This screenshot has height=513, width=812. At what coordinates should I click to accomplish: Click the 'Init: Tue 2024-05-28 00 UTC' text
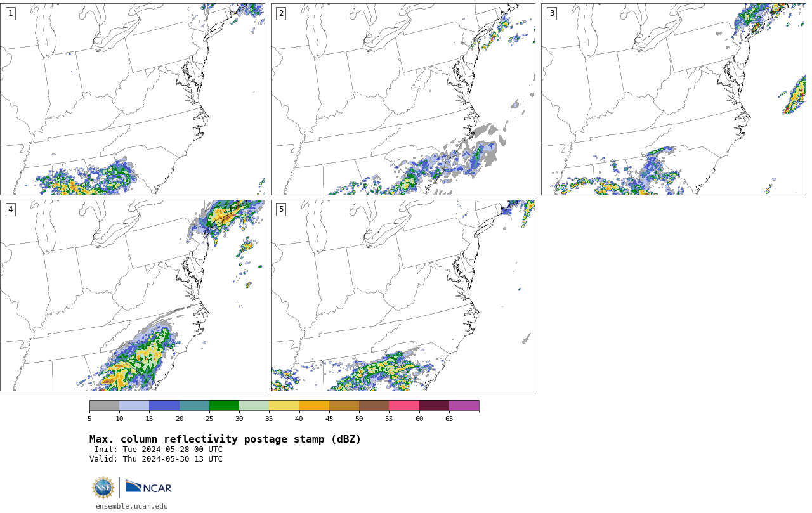click(x=159, y=450)
